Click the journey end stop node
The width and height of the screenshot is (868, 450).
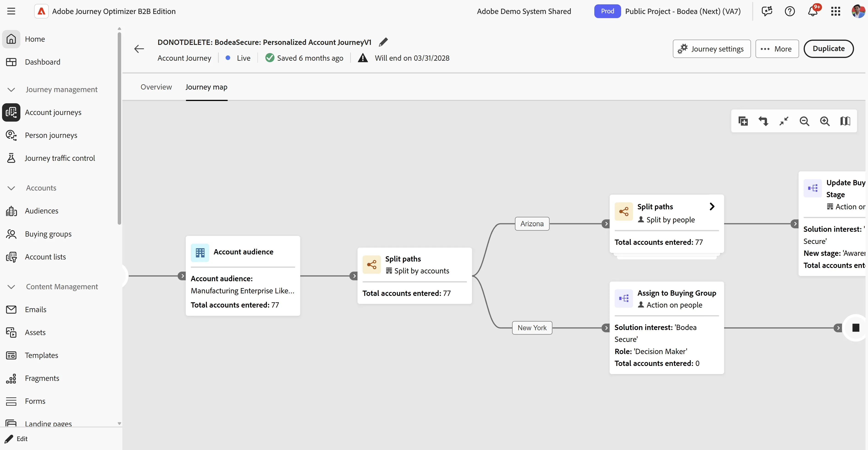click(856, 328)
